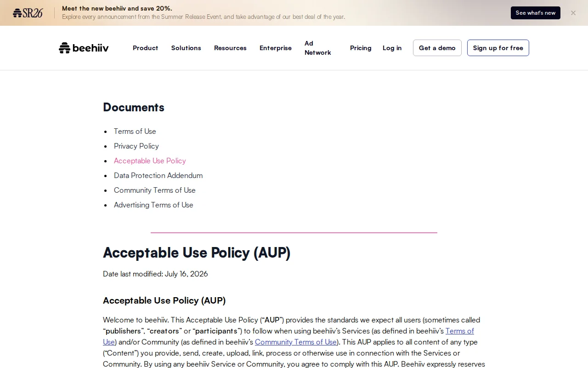Viewport: 588px width, 368px height.
Task: Go to the Enterprise page
Action: (276, 48)
